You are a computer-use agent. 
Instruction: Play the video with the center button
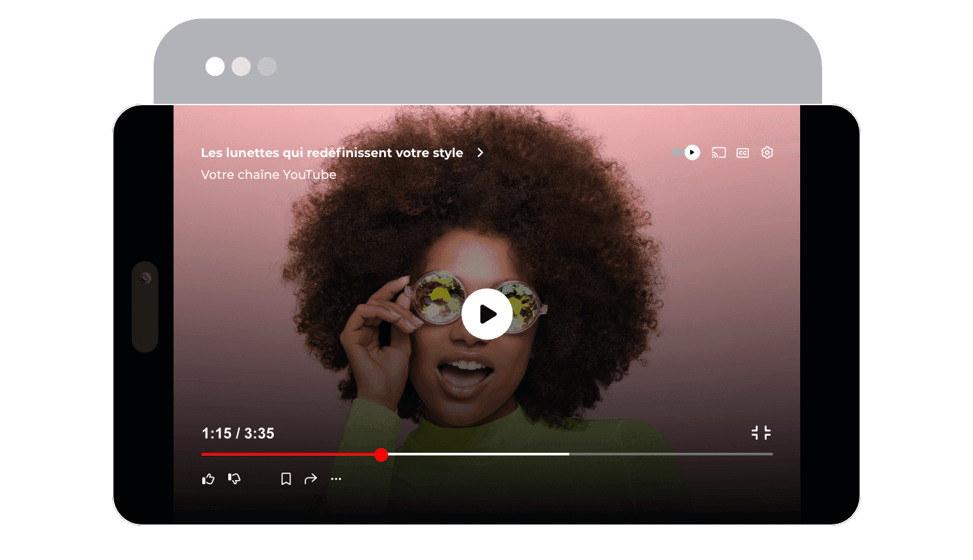[x=486, y=314]
